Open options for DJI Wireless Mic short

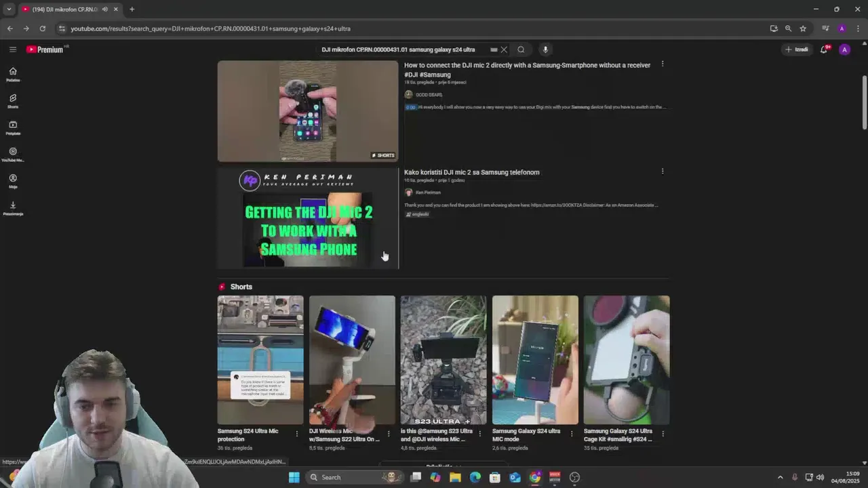tap(389, 434)
